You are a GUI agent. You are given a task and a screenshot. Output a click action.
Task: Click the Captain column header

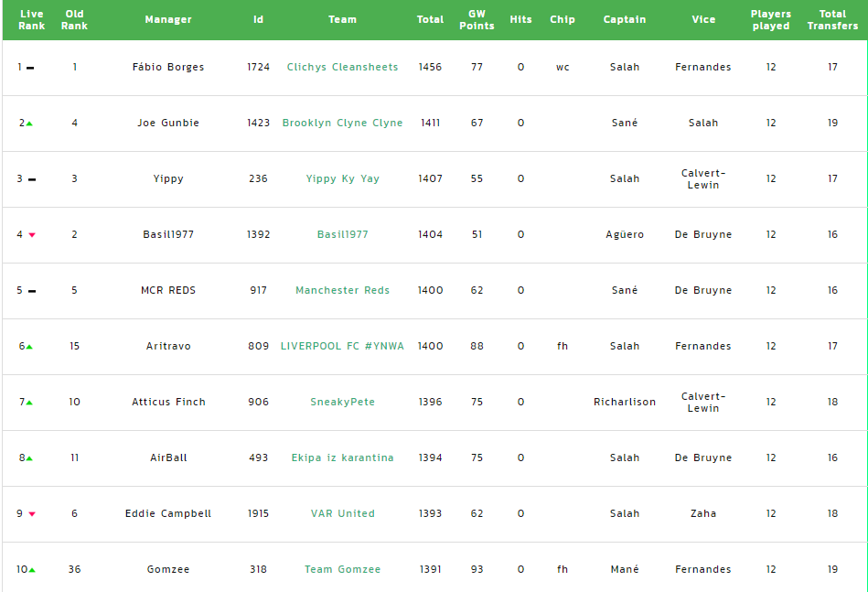pos(625,19)
